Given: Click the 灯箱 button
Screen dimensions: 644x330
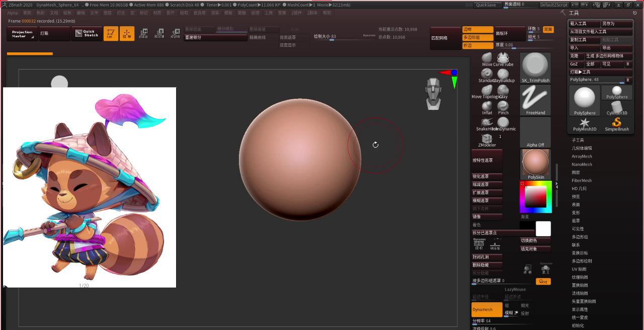Looking at the screenshot, I should pyautogui.click(x=54, y=34).
